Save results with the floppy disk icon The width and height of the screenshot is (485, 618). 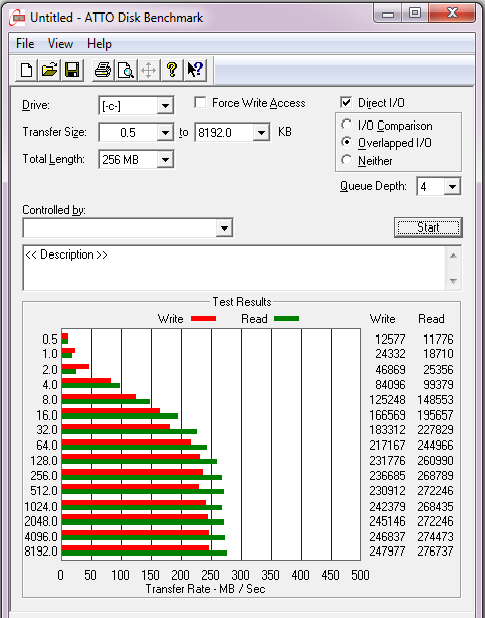pos(72,70)
